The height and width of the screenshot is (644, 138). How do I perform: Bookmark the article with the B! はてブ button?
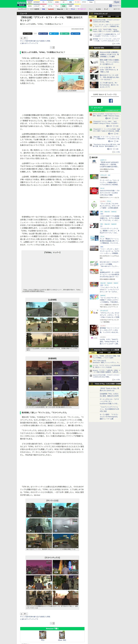coord(54,33)
